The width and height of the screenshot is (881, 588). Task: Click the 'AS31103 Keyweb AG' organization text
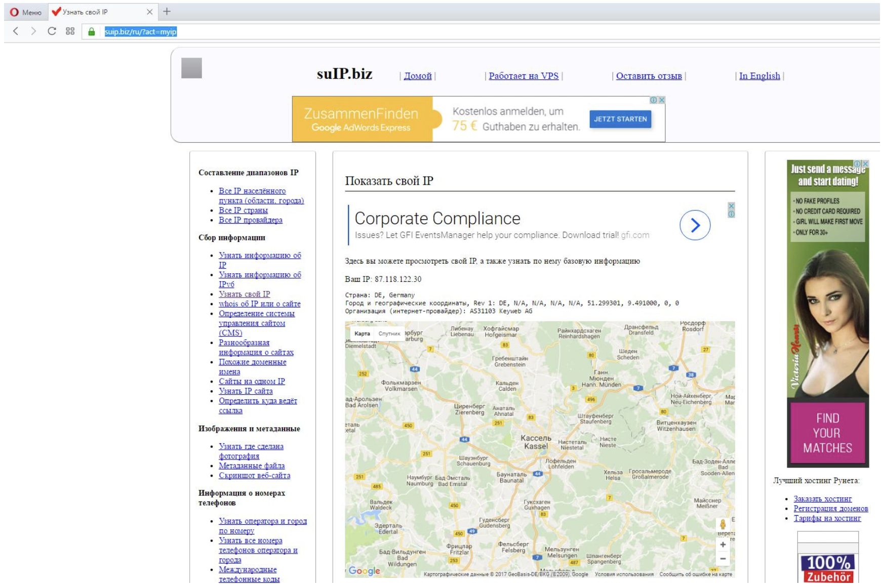point(501,311)
